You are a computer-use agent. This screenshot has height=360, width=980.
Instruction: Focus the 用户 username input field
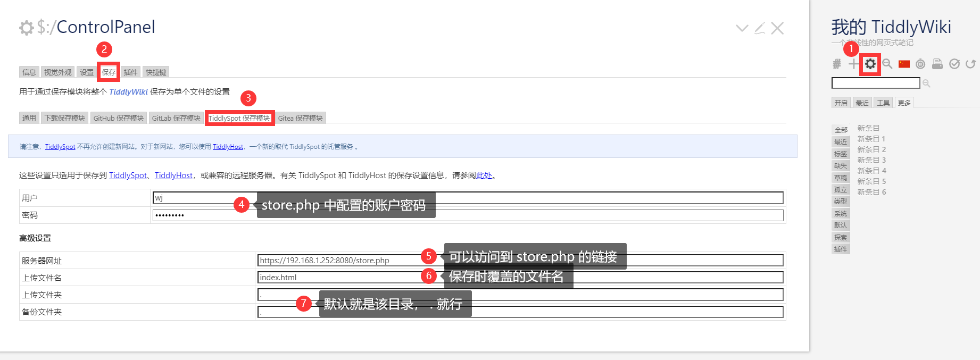tap(468, 198)
